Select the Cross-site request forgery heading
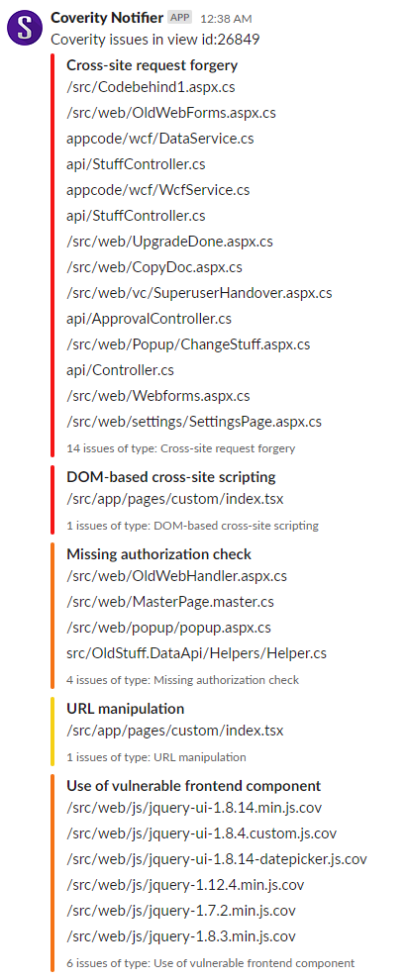 [x=152, y=65]
